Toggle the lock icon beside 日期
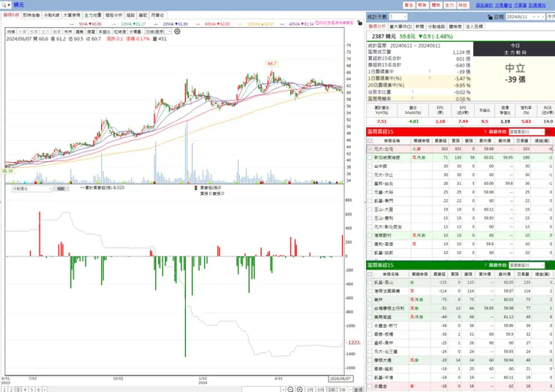 [x=490, y=17]
